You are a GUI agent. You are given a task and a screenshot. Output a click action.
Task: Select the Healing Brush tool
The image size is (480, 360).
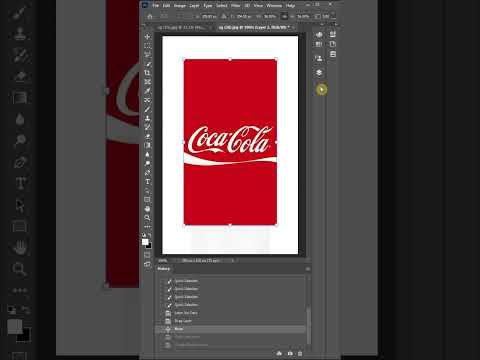click(x=147, y=100)
